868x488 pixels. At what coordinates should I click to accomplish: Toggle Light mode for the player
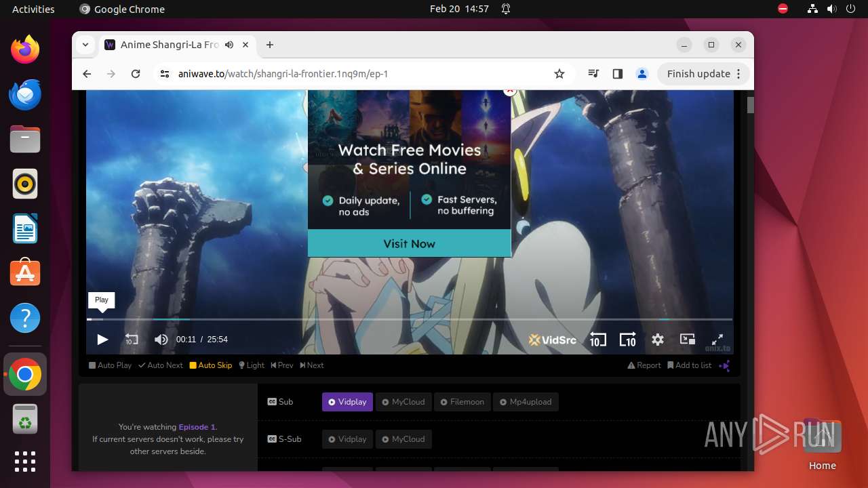click(252, 365)
